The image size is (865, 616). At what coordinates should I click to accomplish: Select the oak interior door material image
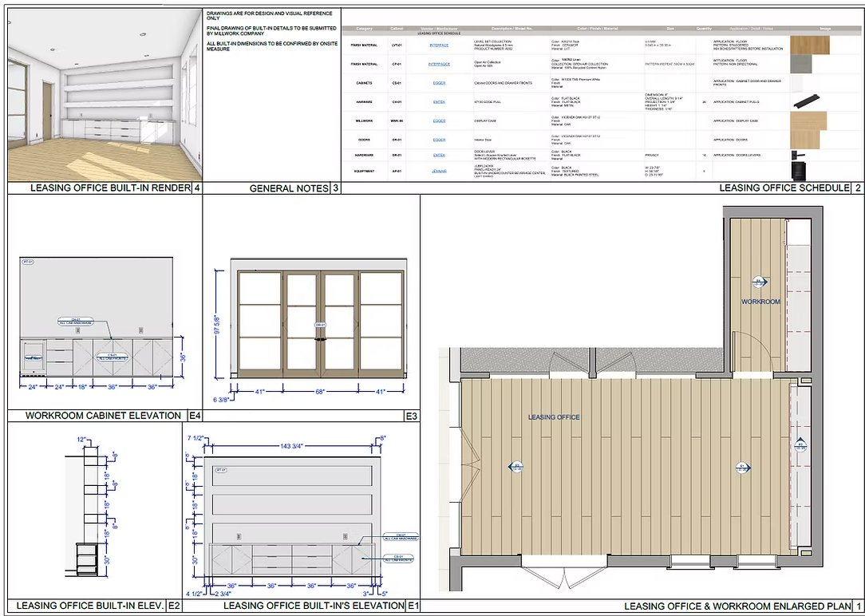(805, 140)
